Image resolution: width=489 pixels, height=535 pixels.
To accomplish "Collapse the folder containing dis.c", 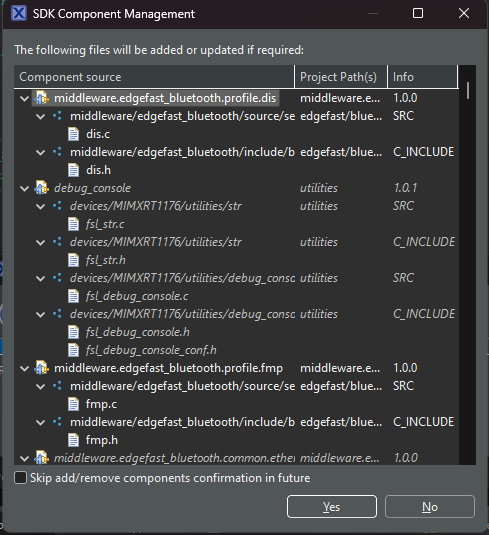I will click(40, 117).
